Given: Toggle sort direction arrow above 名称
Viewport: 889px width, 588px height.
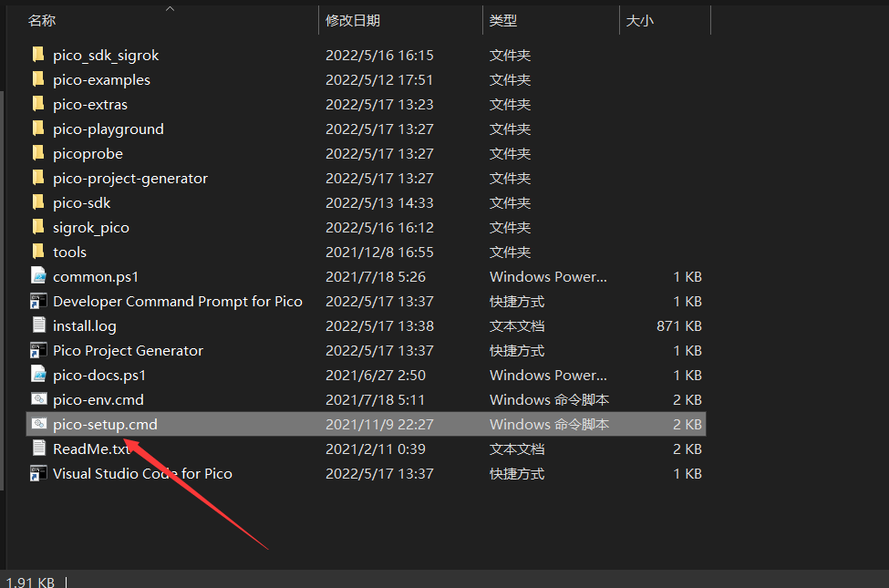Looking at the screenshot, I should point(171,8).
